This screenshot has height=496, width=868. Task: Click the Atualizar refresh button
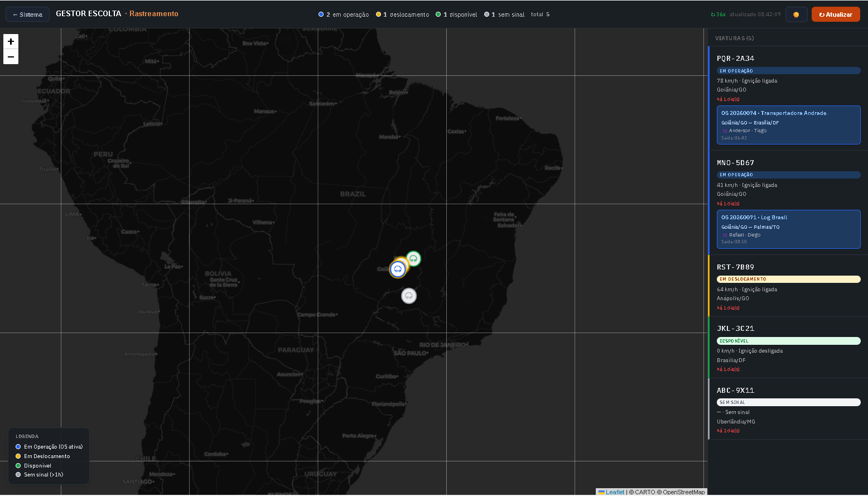(x=836, y=15)
